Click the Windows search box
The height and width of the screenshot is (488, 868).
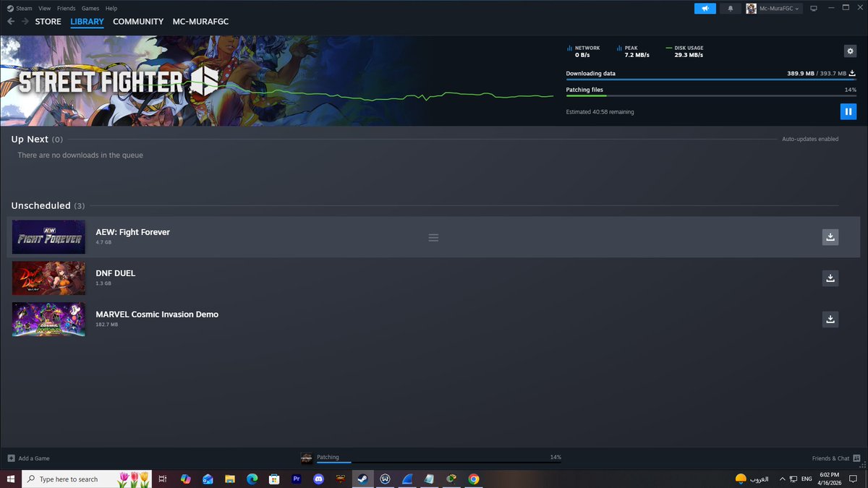[x=88, y=479]
